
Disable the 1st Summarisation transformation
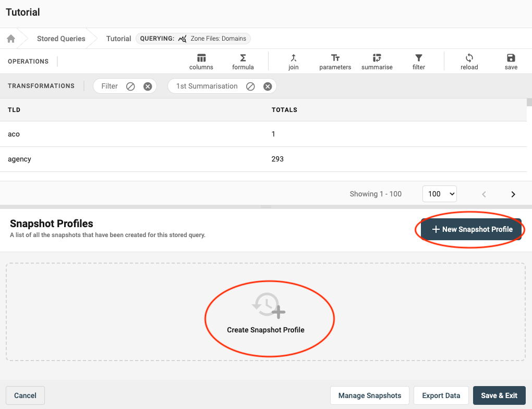250,86
